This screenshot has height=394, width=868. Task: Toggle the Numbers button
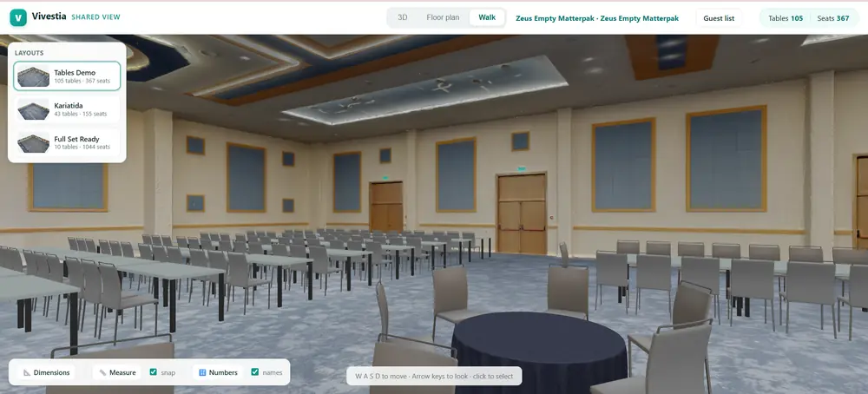218,372
